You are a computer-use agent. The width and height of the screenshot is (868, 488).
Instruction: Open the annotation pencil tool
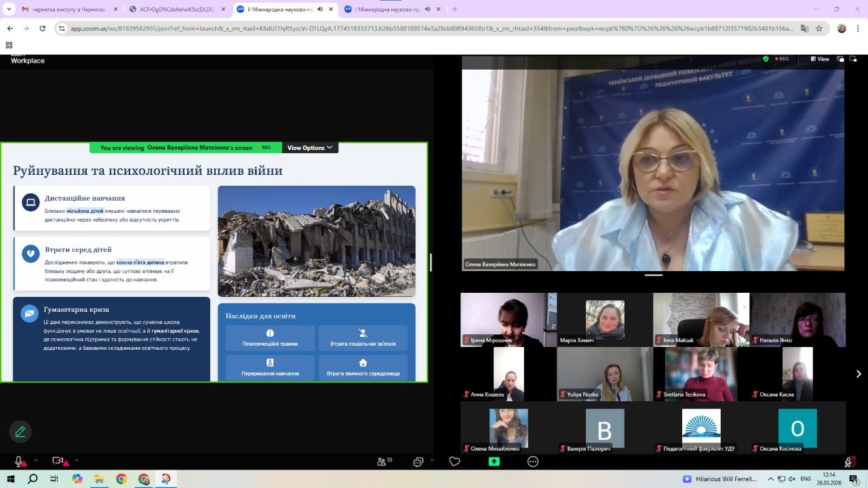click(x=20, y=431)
